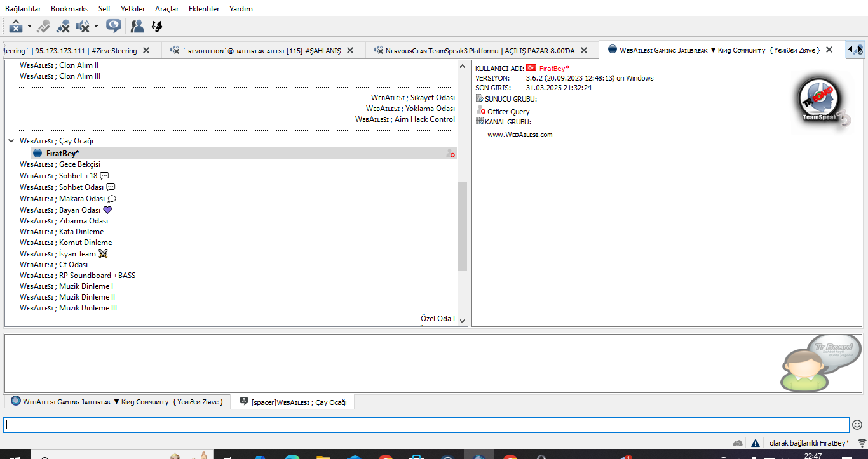This screenshot has height=459, width=868.
Task: Click the Officer Query badge on the FıratBey* row
Action: [x=451, y=153]
